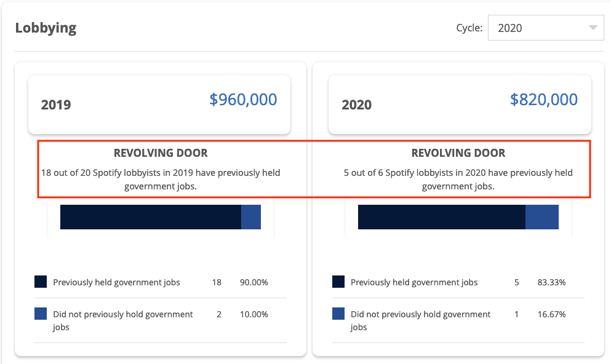Click the 2019 Revolving Door heading

point(161,153)
